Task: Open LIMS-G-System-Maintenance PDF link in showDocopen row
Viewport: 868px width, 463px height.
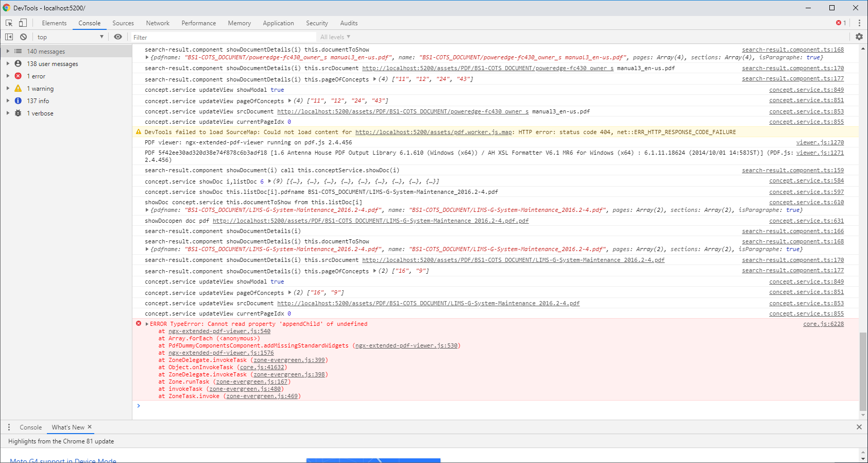Action: click(x=371, y=221)
